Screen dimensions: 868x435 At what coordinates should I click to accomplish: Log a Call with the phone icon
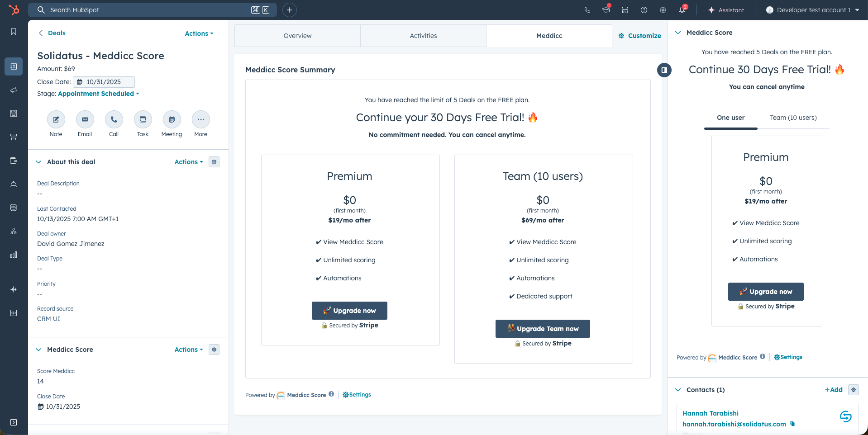114,120
